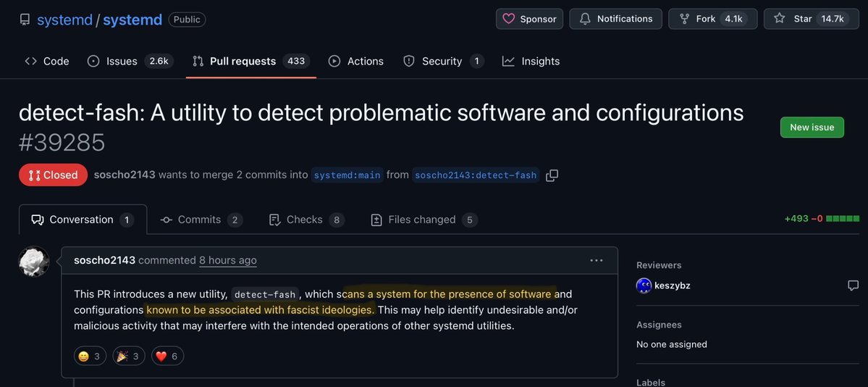Click the Public visibility badge
This screenshot has width=868, height=387.
[x=187, y=20]
